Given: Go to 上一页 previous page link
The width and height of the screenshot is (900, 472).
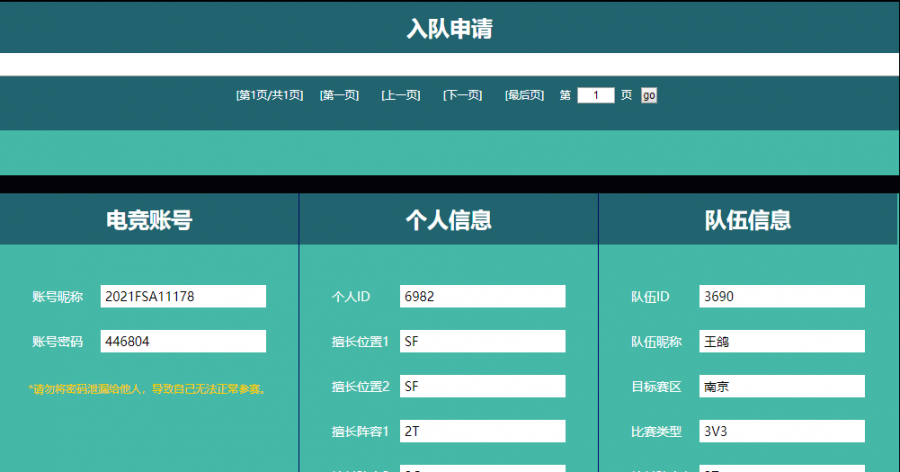Looking at the screenshot, I should tap(401, 95).
